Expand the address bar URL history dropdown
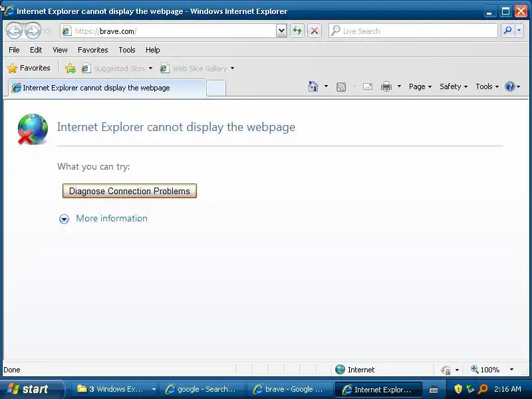The width and height of the screenshot is (532, 399). tap(281, 31)
